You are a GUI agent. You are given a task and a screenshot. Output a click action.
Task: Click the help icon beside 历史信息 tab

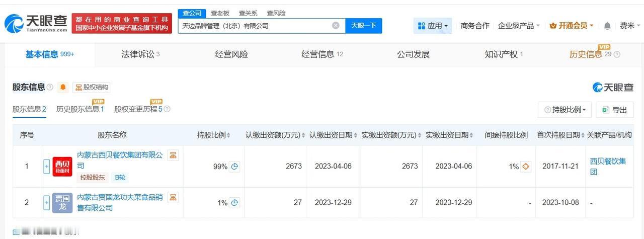click(x=617, y=54)
